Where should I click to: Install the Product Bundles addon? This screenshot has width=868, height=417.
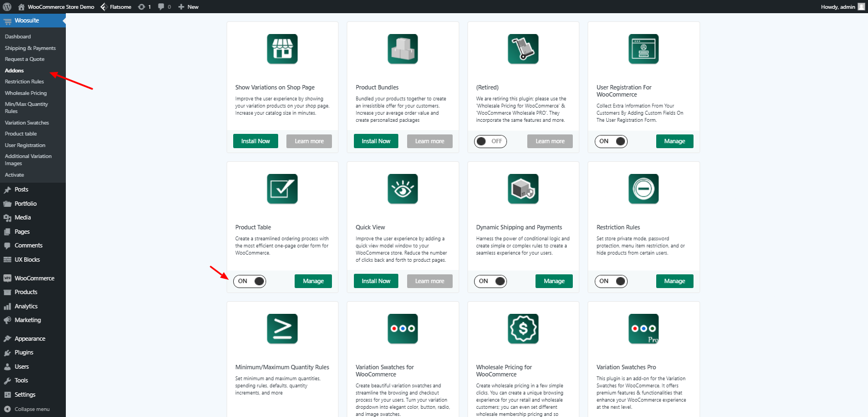[x=376, y=141]
